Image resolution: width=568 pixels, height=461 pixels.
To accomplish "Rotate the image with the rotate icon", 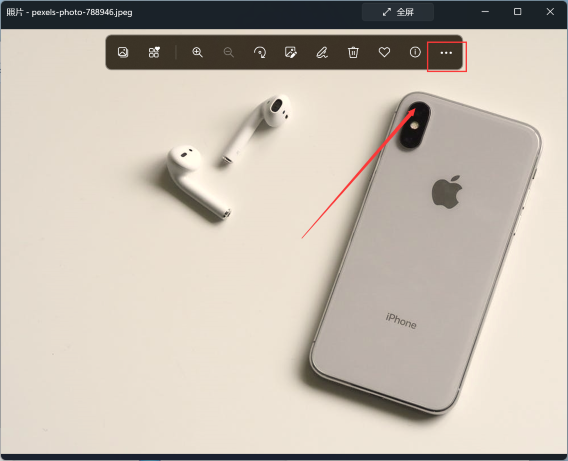I will pyautogui.click(x=260, y=53).
